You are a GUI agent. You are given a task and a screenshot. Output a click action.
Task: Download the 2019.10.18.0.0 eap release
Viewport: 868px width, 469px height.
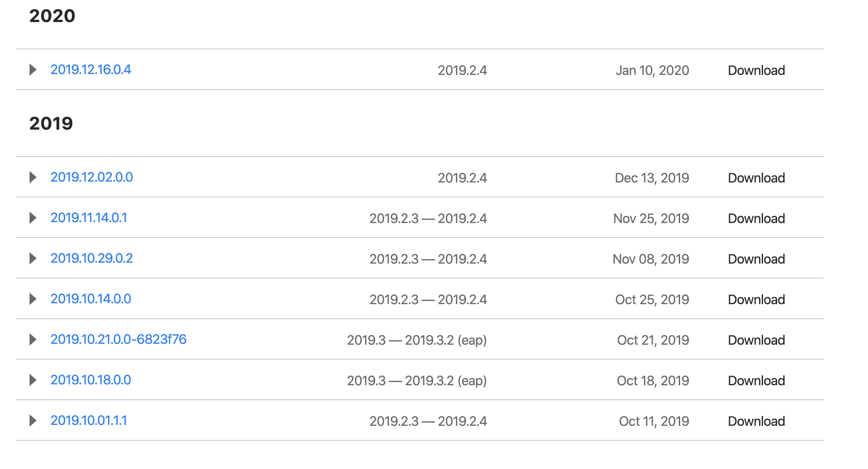tap(756, 380)
